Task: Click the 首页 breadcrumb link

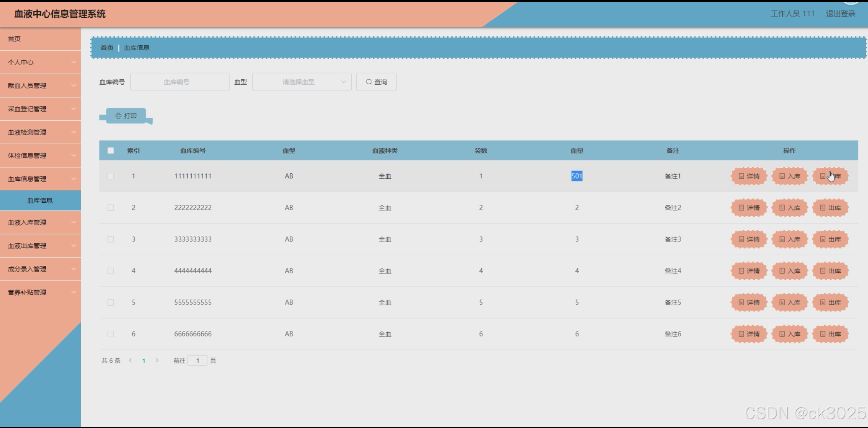Action: pyautogui.click(x=107, y=48)
